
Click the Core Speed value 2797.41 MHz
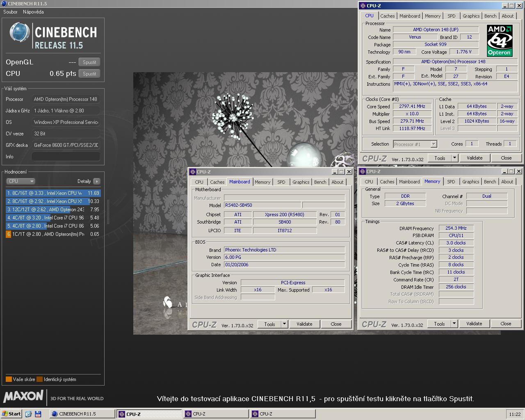(412, 106)
